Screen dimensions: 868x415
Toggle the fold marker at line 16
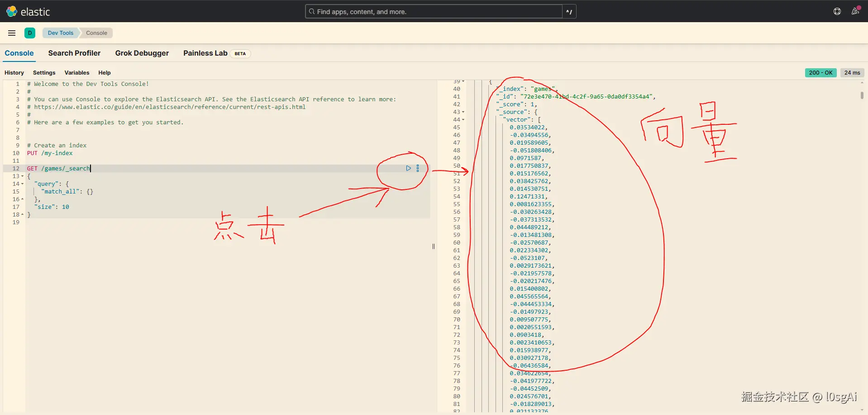[23, 199]
